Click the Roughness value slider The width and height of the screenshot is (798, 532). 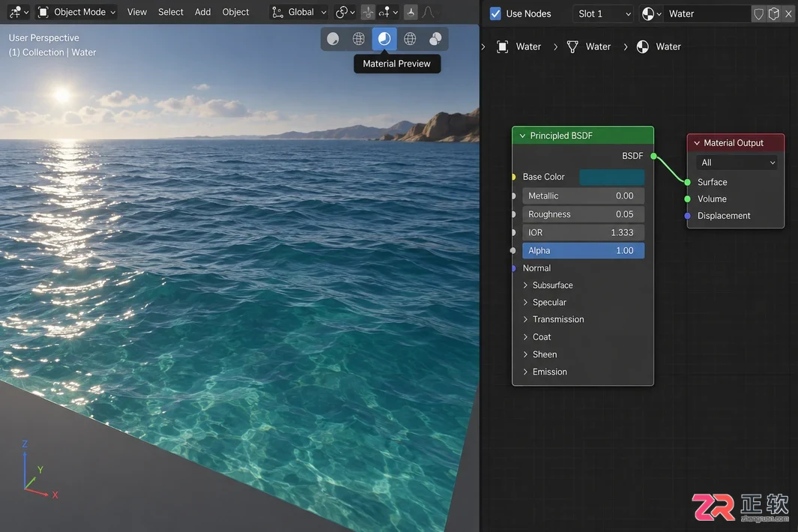[583, 214]
